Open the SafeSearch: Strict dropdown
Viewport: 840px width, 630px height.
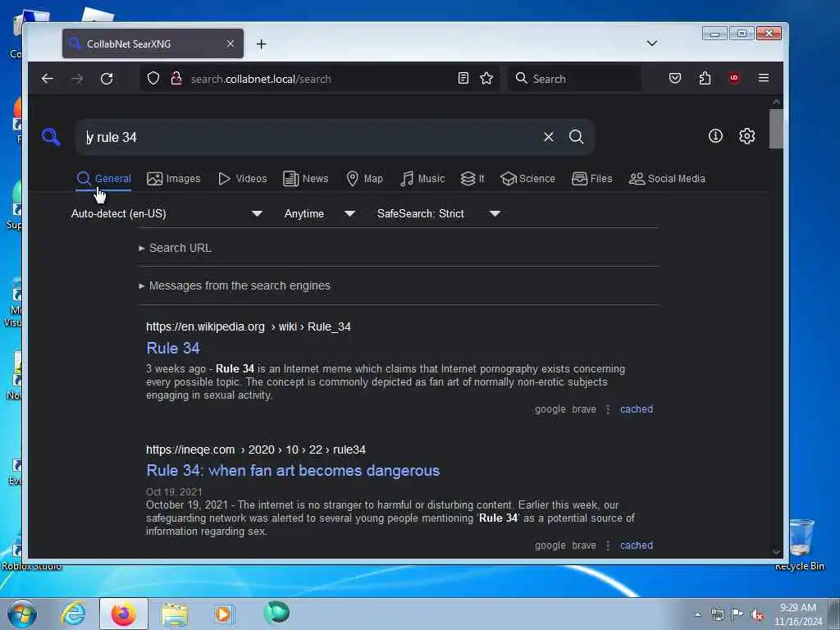coord(438,214)
